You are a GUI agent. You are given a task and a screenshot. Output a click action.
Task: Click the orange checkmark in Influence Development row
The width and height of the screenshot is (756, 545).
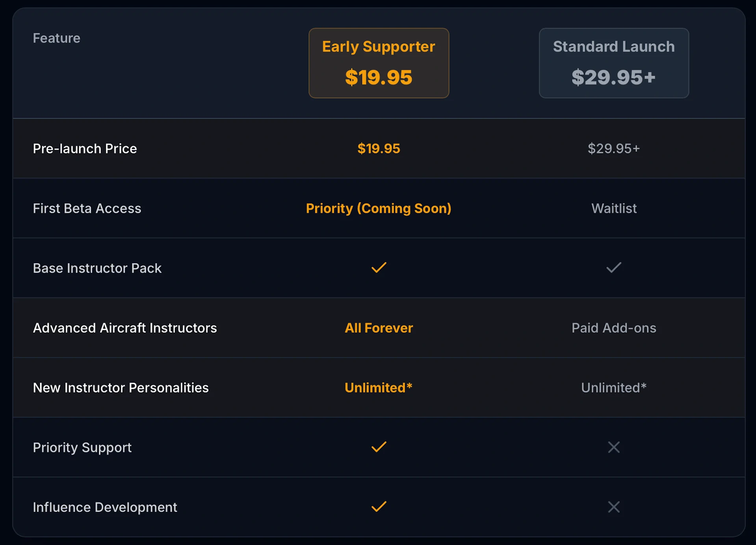379,507
